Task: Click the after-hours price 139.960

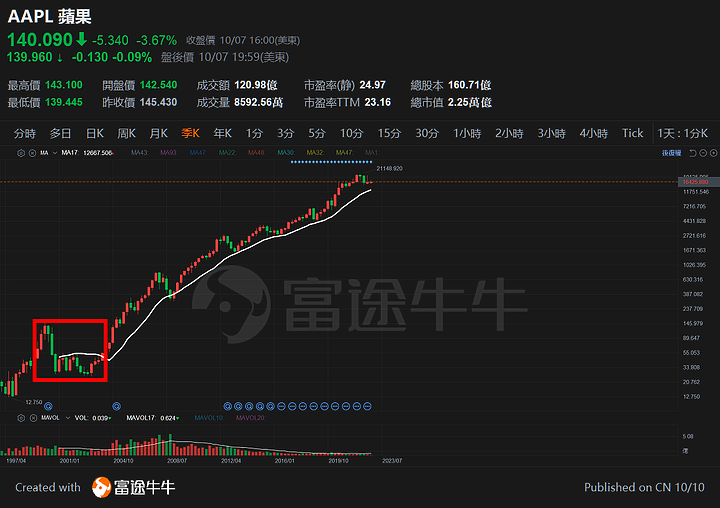Action: click(30, 57)
